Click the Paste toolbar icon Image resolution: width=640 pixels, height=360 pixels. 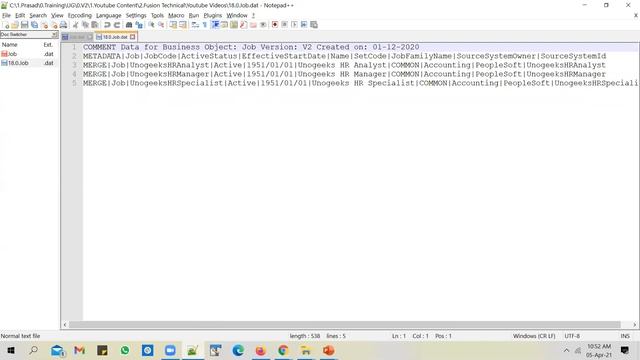[94, 25]
